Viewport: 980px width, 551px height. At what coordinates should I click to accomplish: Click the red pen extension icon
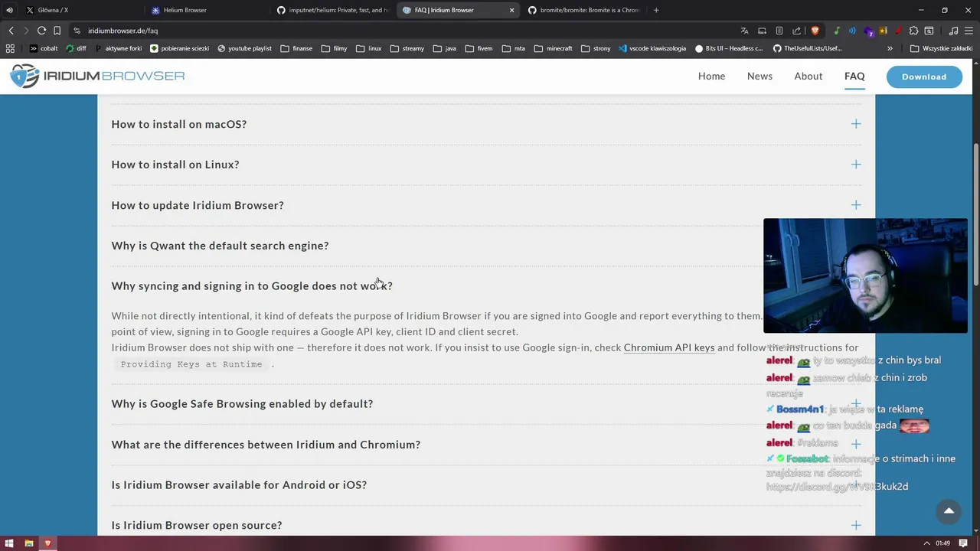click(x=898, y=31)
